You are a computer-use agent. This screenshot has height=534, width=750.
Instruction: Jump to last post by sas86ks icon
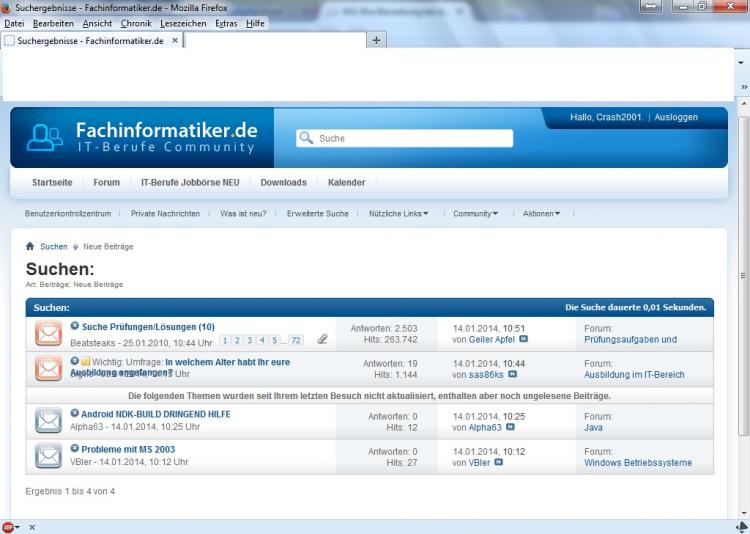512,374
